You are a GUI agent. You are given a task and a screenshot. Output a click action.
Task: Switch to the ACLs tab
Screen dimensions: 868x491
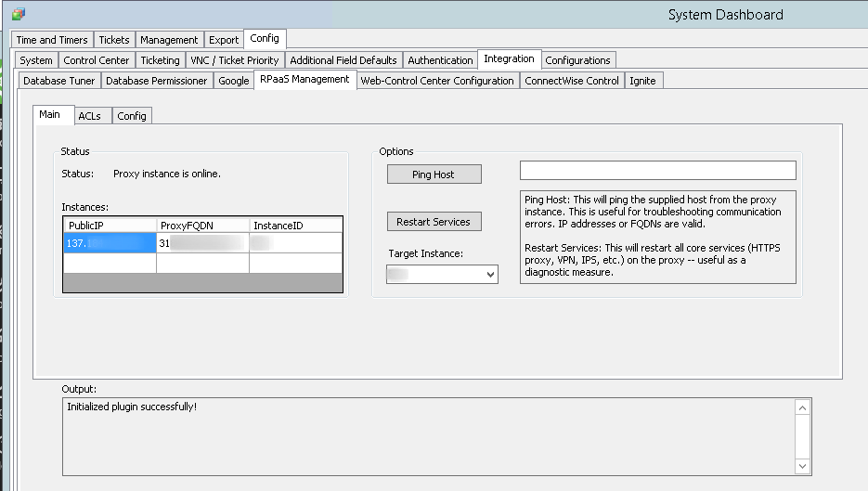point(90,116)
